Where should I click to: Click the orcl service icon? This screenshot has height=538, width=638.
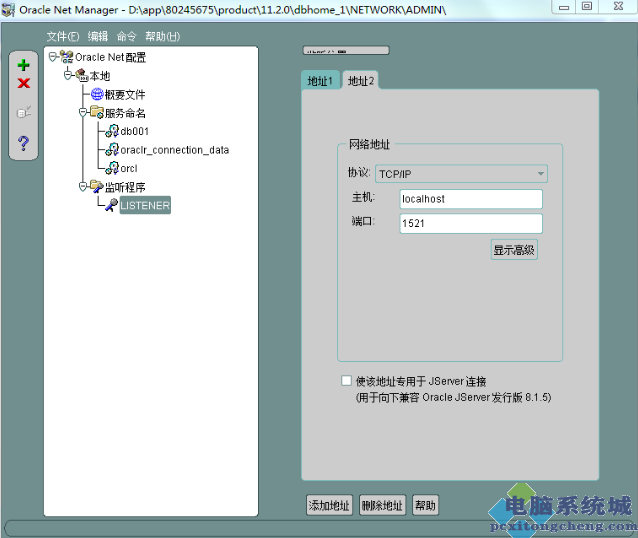point(112,168)
